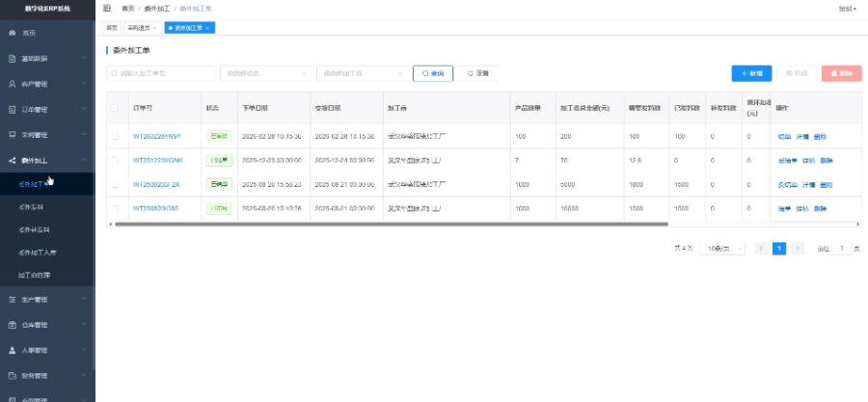Toggle the sidebar collapse icon
868x402 pixels.
107,9
